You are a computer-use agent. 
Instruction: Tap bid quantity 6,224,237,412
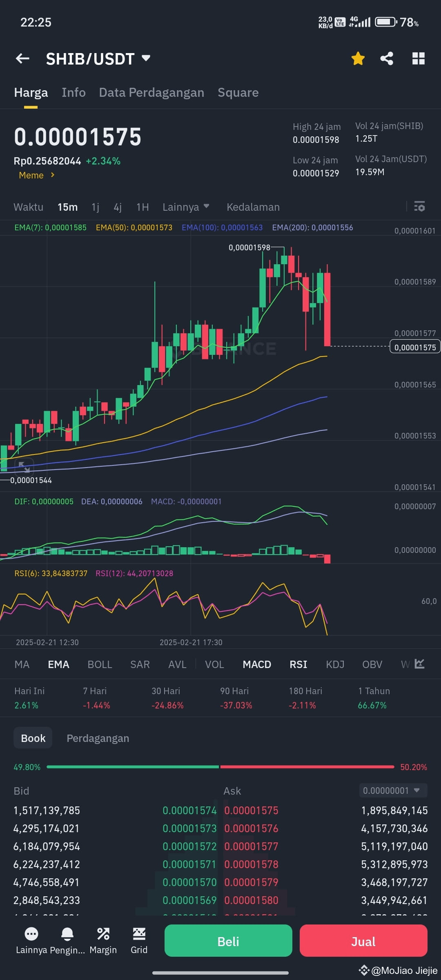pyautogui.click(x=47, y=864)
